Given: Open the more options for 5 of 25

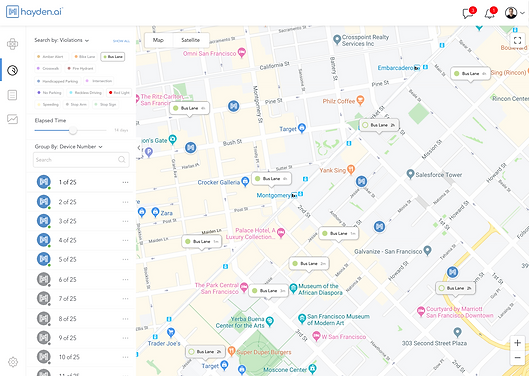Looking at the screenshot, I should pos(126,259).
